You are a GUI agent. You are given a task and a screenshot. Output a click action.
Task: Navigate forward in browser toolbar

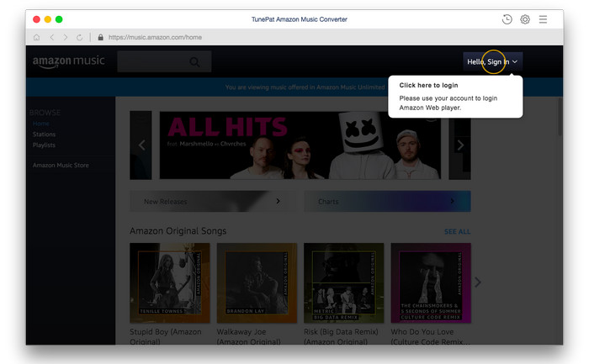pos(66,37)
